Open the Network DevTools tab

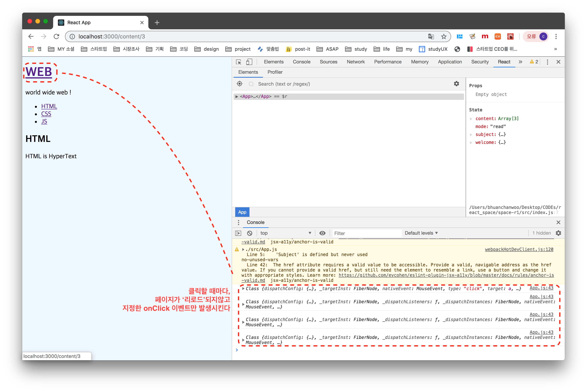click(355, 62)
